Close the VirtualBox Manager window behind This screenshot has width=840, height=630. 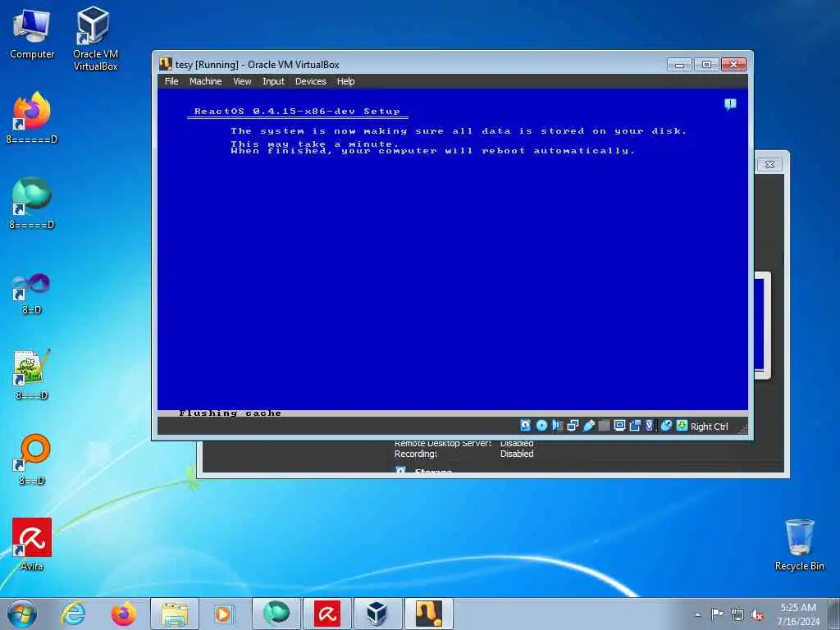tap(769, 164)
